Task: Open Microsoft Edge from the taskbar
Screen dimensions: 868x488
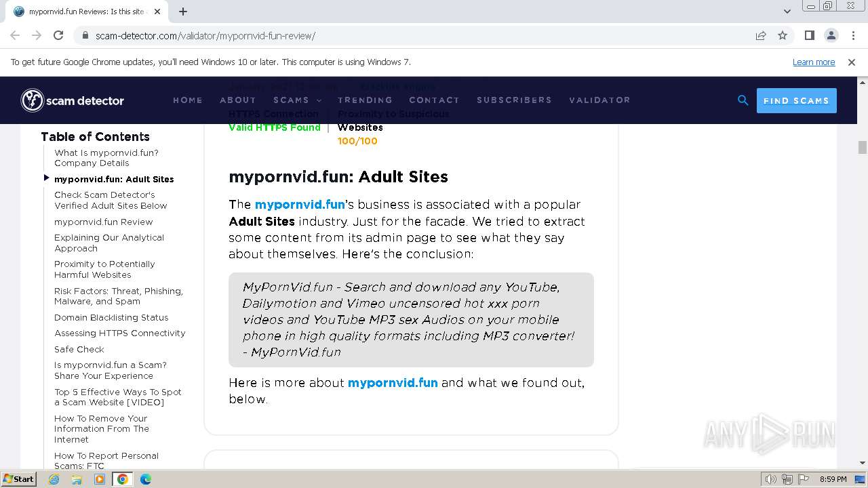Action: tap(145, 479)
